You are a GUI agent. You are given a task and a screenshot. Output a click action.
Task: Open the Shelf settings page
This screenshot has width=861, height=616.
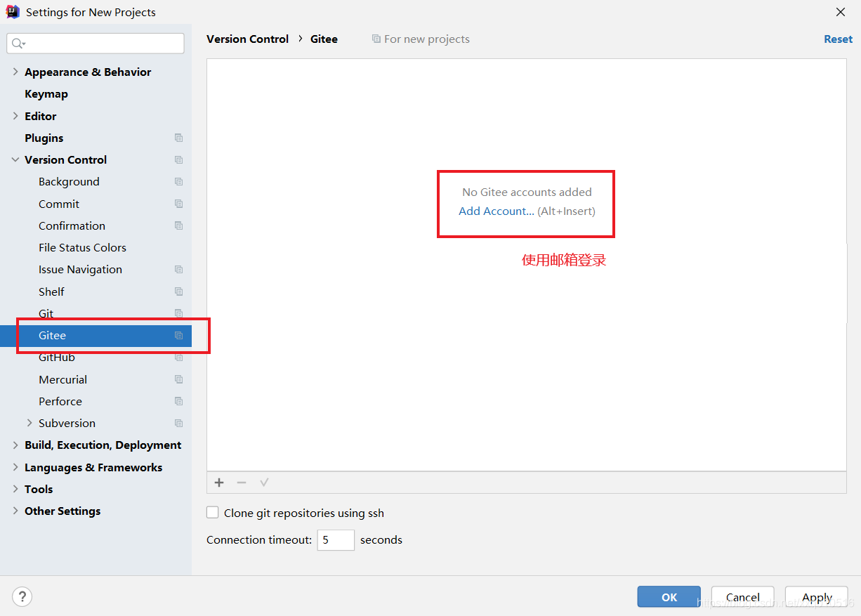coord(51,291)
